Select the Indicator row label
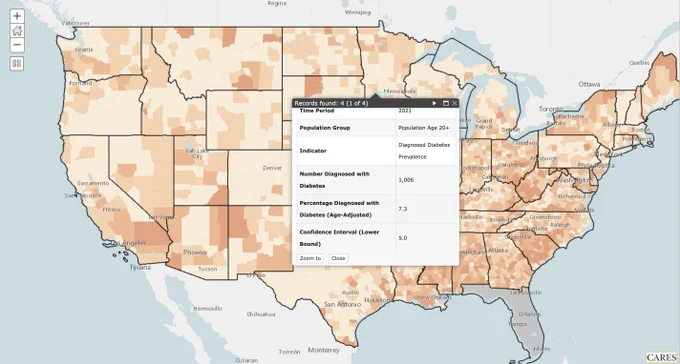The image size is (680, 364). coord(313,151)
